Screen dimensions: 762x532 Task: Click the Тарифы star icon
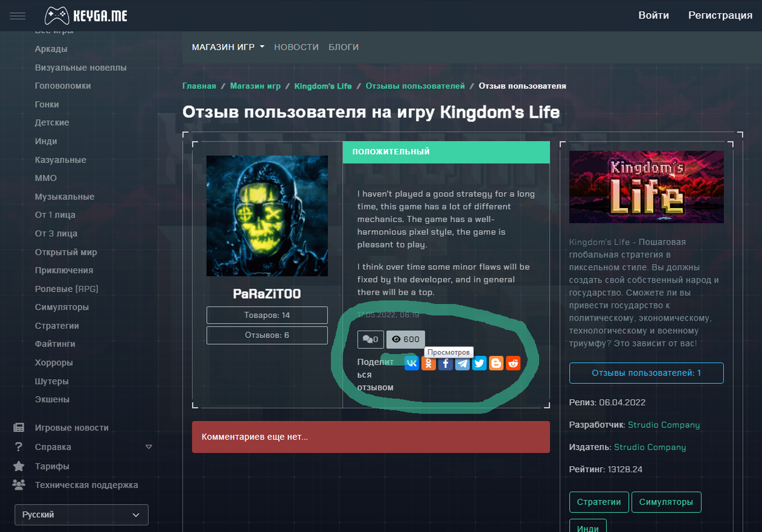pyautogui.click(x=19, y=466)
